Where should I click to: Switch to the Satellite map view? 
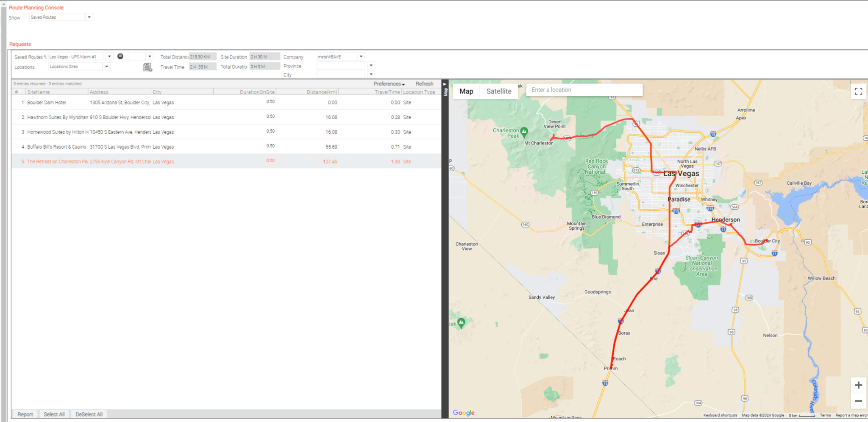499,91
